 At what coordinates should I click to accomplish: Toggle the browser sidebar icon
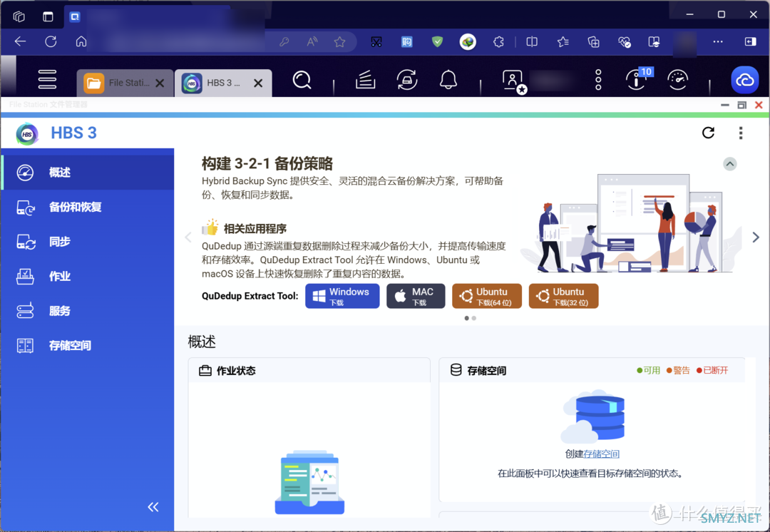click(x=750, y=42)
